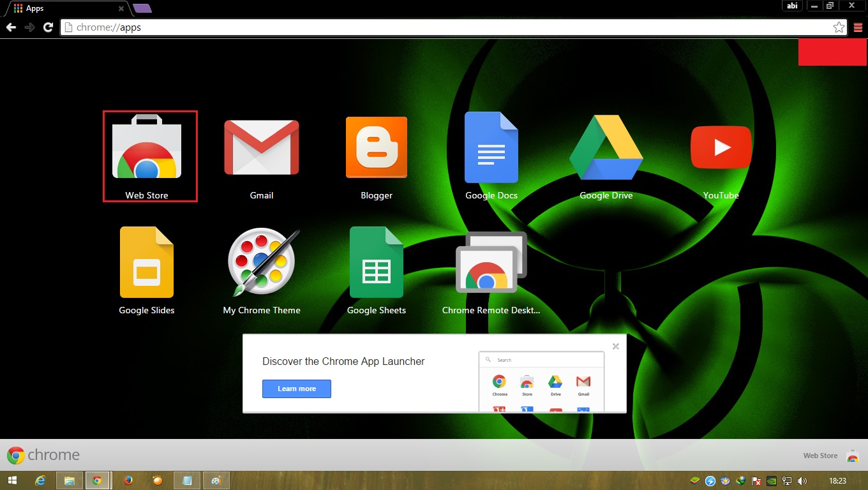This screenshot has height=490, width=868.
Task: Open the Web Store link in footer
Action: (820, 456)
